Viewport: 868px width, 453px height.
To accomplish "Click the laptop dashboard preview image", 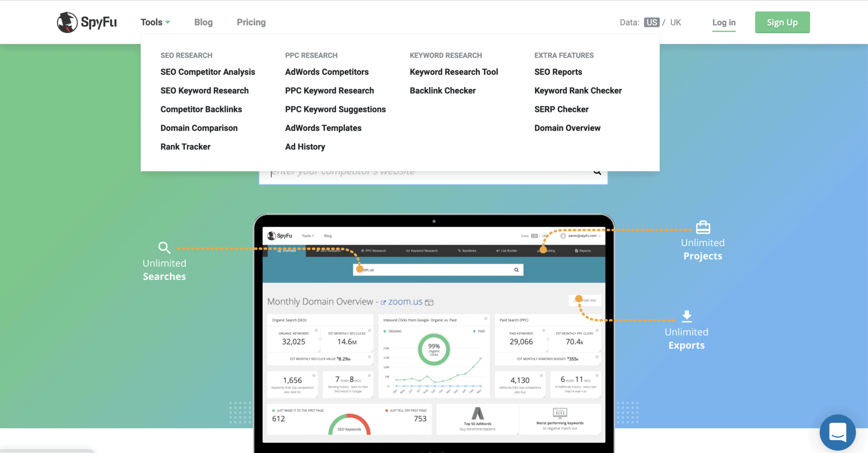I will [x=434, y=334].
